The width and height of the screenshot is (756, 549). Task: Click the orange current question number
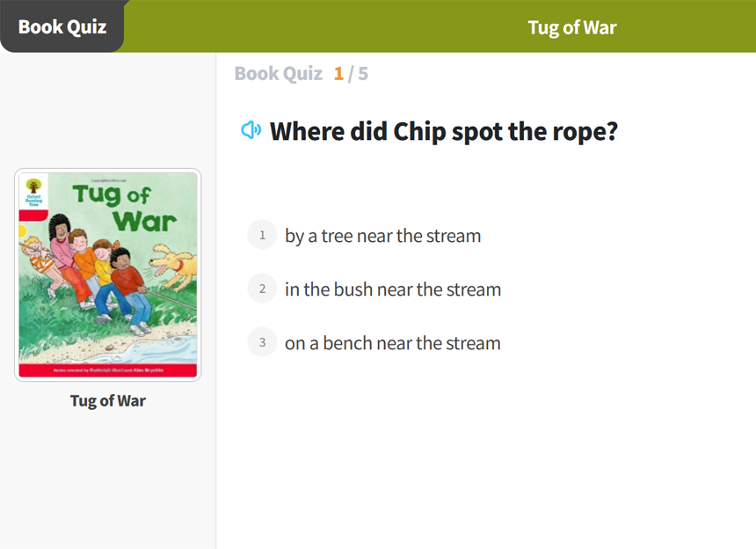pyautogui.click(x=338, y=74)
